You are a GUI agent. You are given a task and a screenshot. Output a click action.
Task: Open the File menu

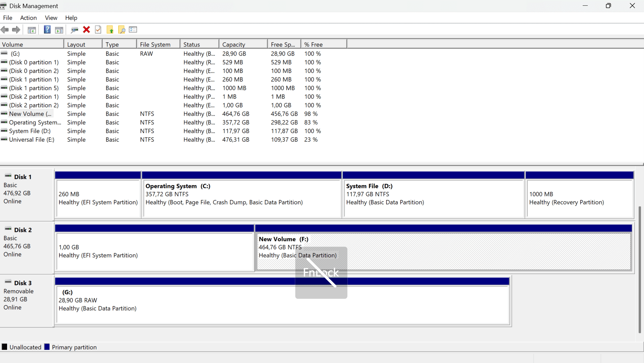(8, 18)
